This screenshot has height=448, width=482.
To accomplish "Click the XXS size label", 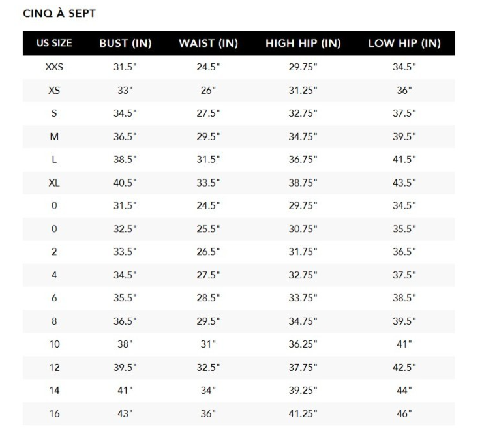I will coord(54,67).
